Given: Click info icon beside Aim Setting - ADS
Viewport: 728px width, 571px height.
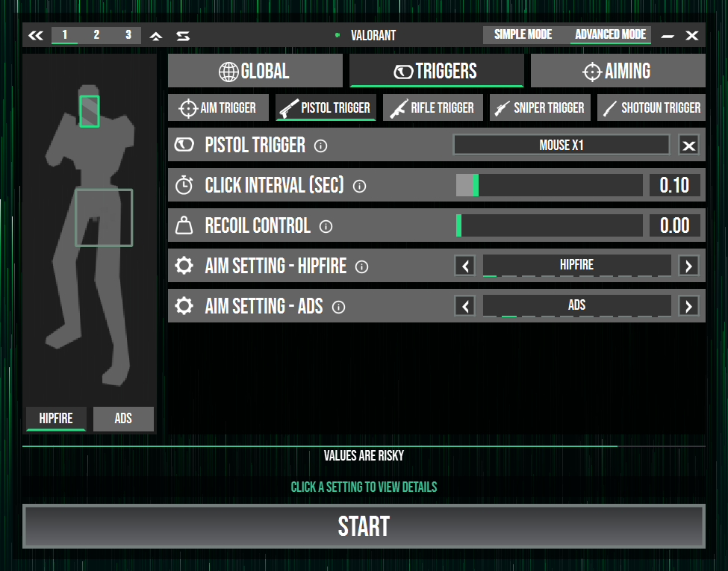Looking at the screenshot, I should point(338,307).
